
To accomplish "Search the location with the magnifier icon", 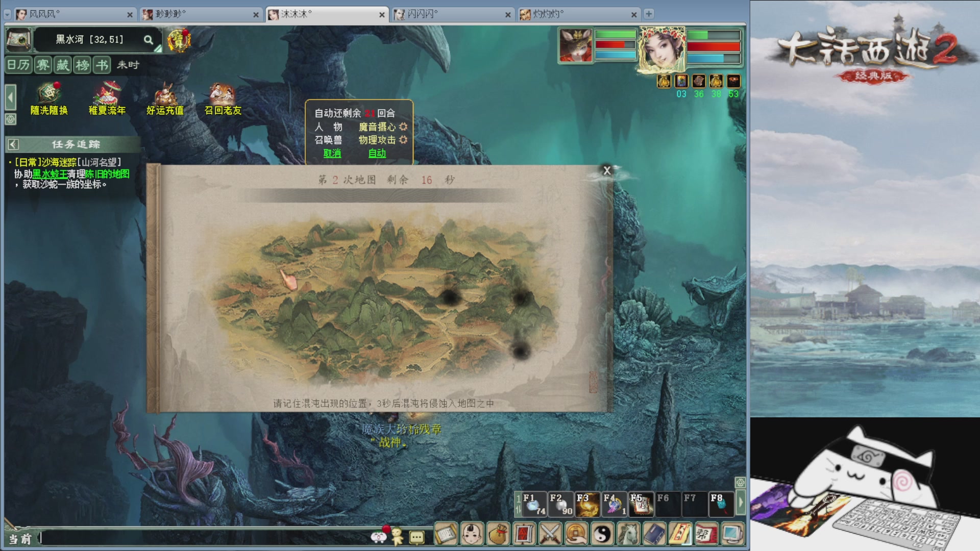I will pyautogui.click(x=148, y=40).
